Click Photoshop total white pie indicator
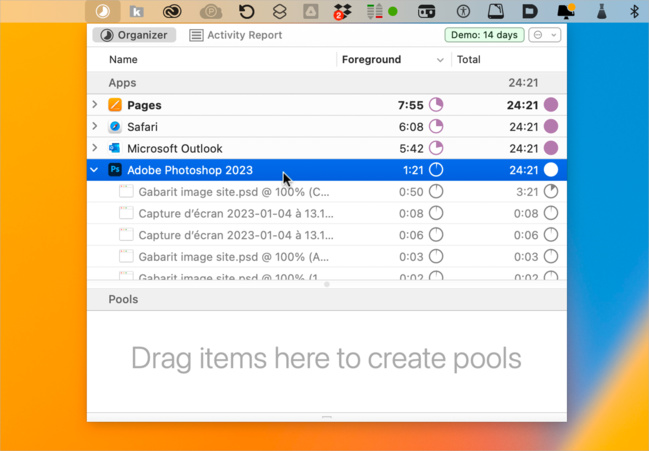This screenshot has height=451, width=649. (551, 170)
